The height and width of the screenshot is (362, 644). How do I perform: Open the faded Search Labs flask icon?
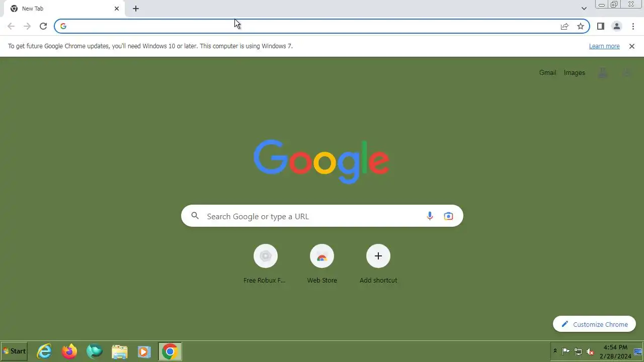coord(603,73)
